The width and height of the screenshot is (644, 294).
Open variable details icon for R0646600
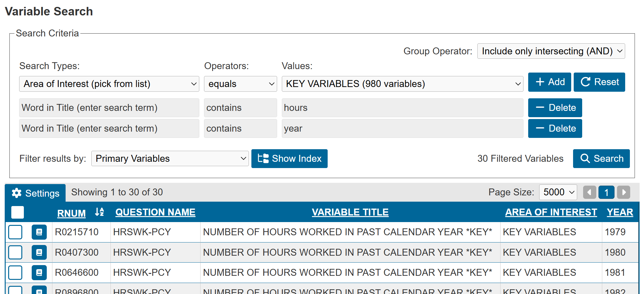[39, 273]
